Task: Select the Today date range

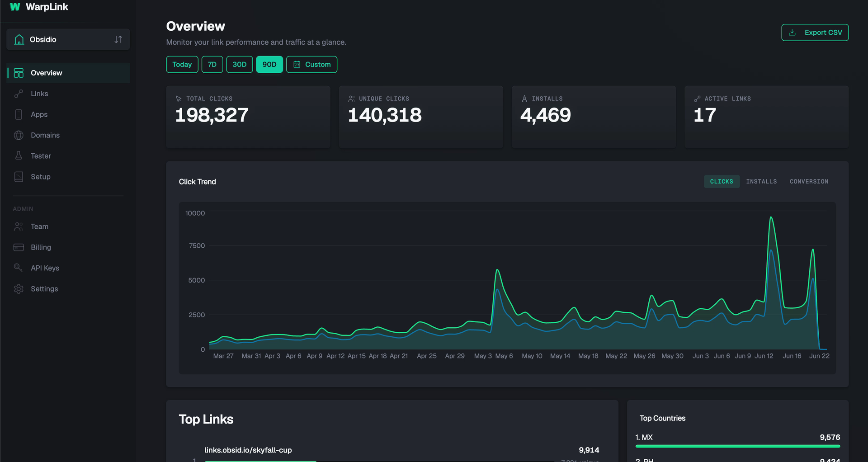Action: [182, 64]
